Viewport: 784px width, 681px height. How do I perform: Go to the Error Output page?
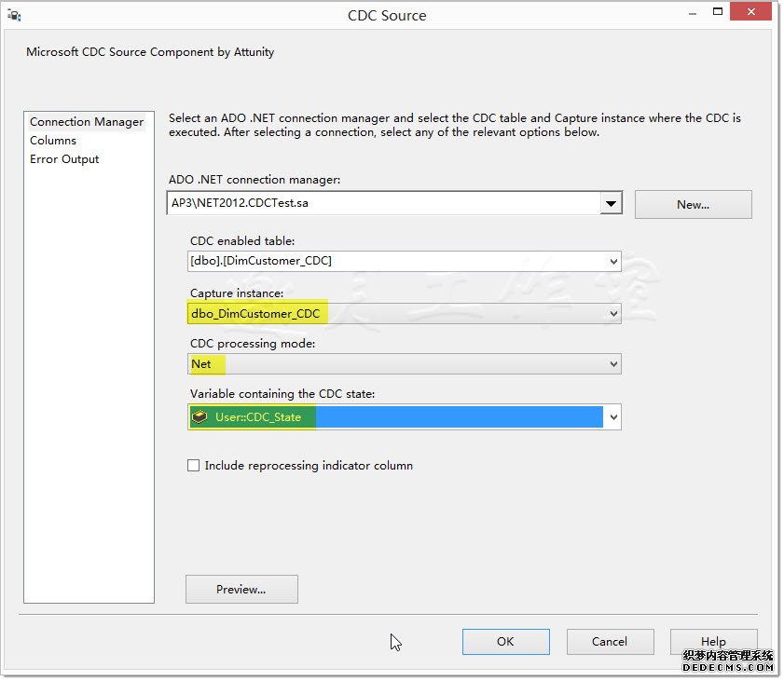click(64, 159)
